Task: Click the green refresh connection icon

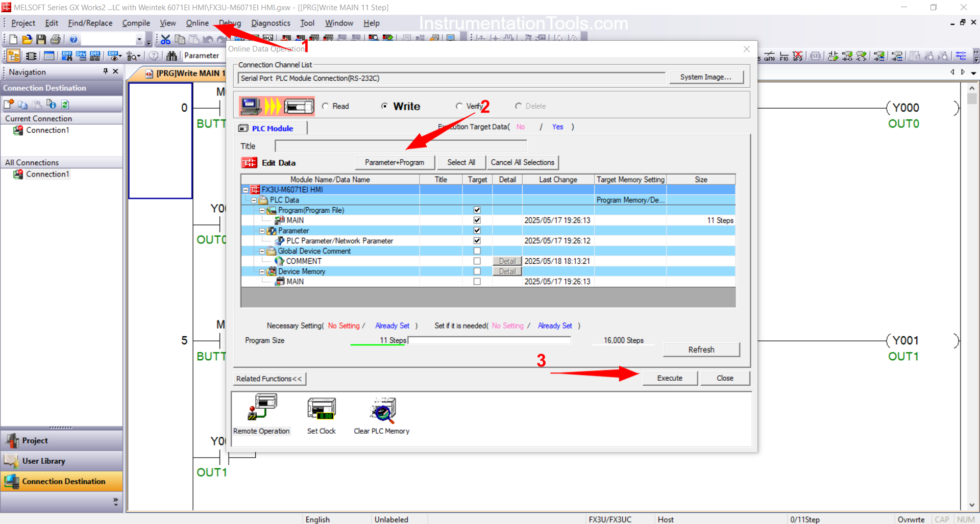Action: pos(65,104)
